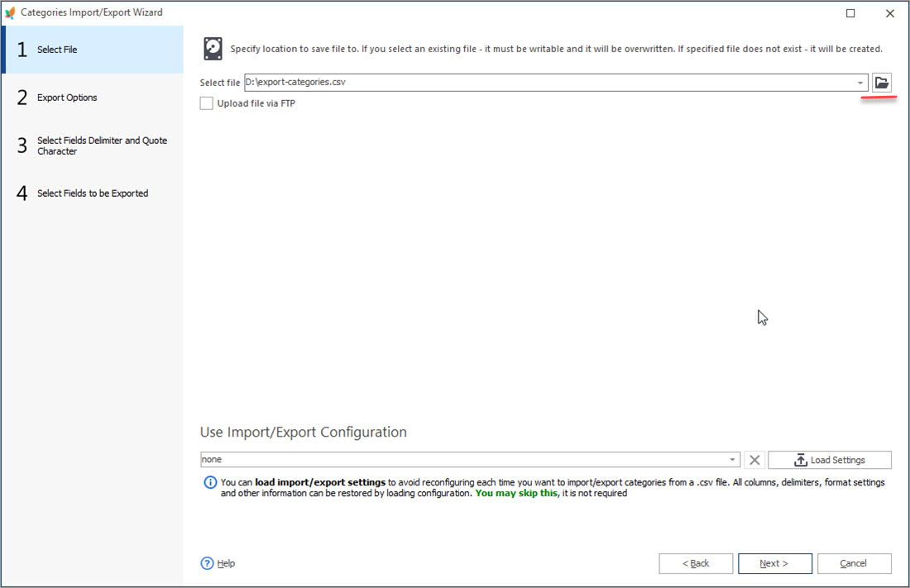The image size is (910, 588).
Task: Click the 'Select file' label
Action: [220, 83]
